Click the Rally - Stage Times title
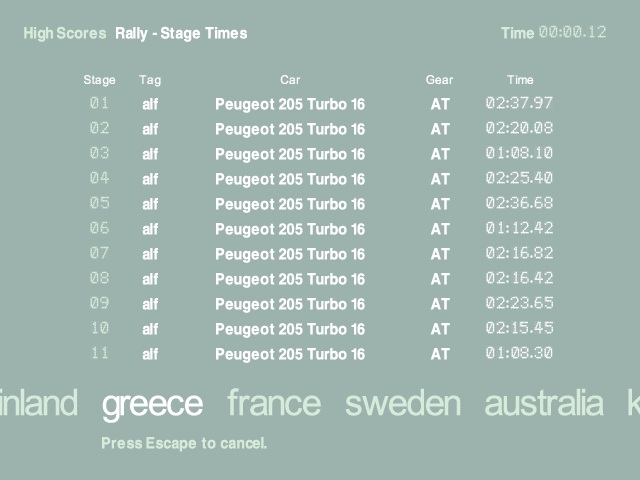Viewport: 640px width, 480px height. click(181, 34)
